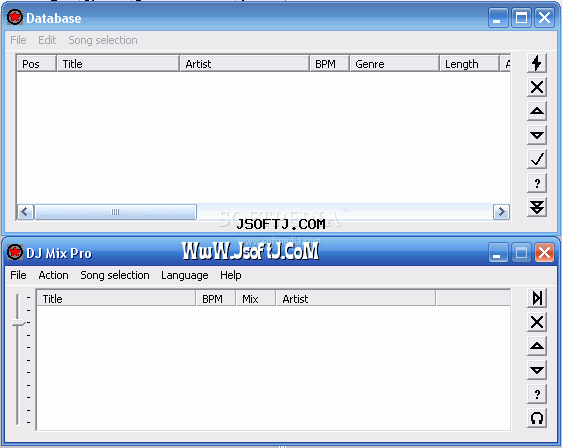Click the Database window title bar star icon

click(15, 18)
